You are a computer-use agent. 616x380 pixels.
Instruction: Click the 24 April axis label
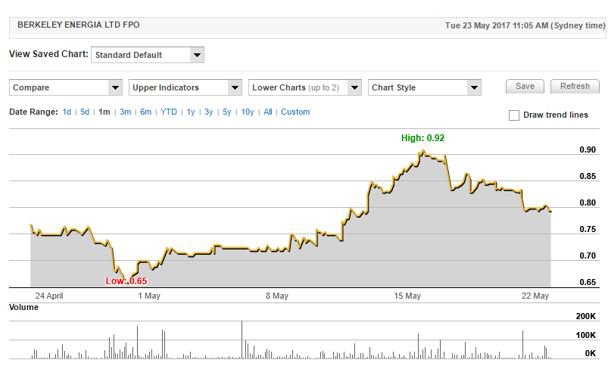click(x=49, y=296)
